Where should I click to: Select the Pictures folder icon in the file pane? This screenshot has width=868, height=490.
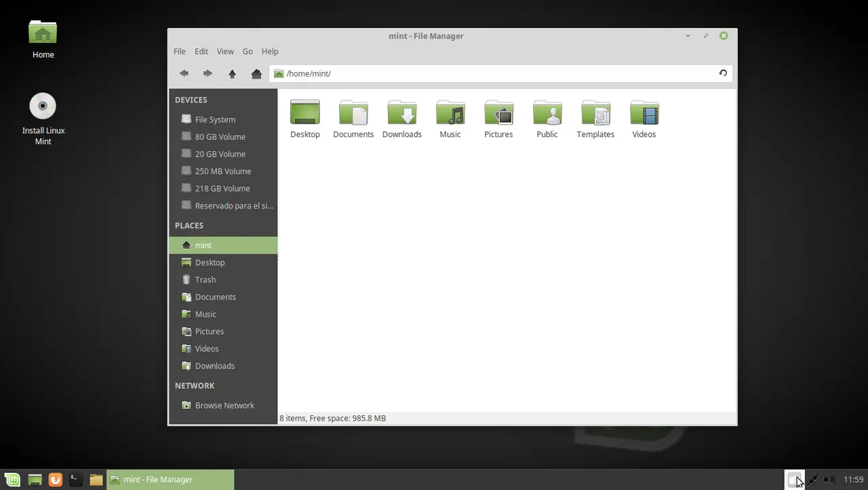(498, 113)
